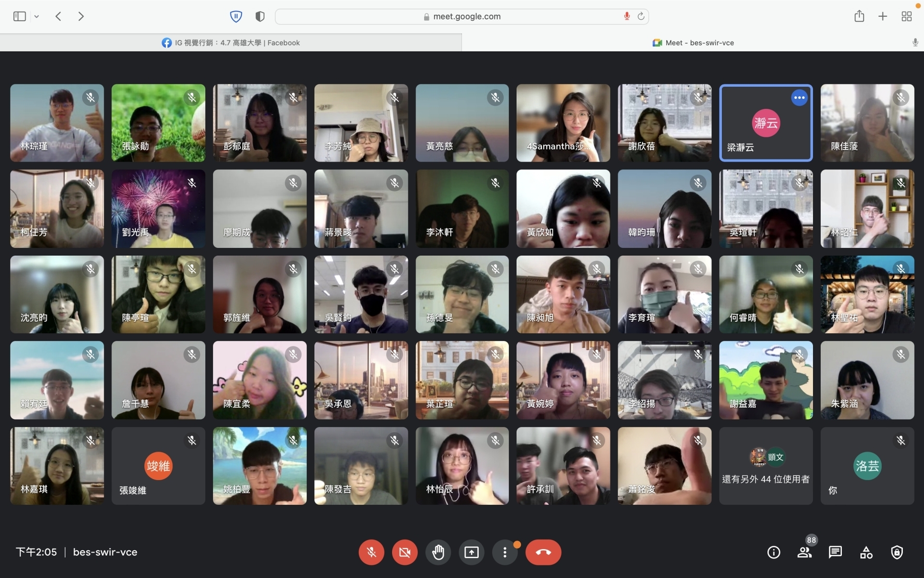Open options on 梁瀞云's tile
The height and width of the screenshot is (578, 924).
coord(799,98)
